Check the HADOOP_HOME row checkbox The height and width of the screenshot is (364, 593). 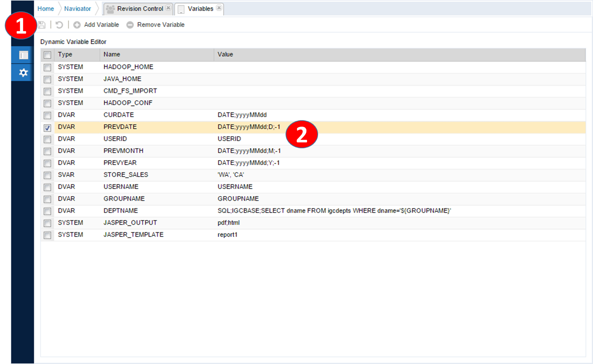pyautogui.click(x=47, y=68)
